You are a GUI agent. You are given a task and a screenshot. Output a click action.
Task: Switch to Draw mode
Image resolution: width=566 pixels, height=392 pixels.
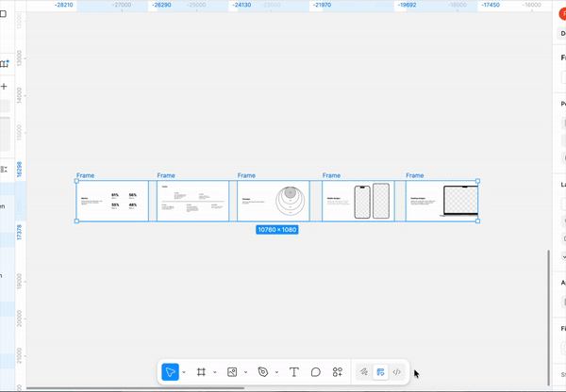pos(363,372)
